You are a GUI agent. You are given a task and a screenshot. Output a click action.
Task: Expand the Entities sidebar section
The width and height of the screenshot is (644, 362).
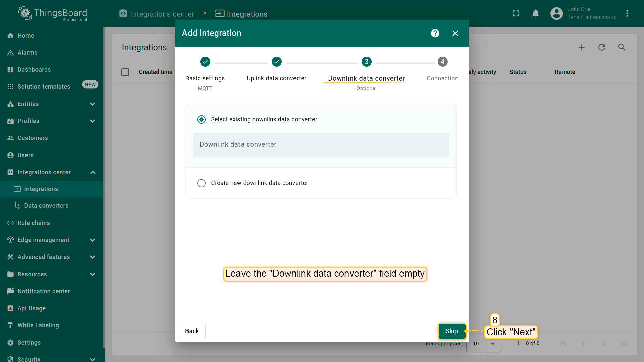click(x=93, y=104)
